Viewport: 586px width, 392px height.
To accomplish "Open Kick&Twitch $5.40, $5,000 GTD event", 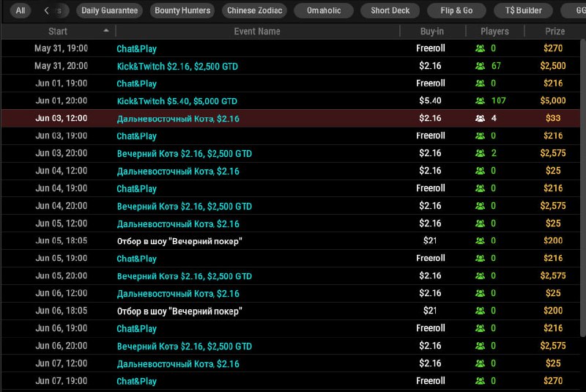I will point(177,101).
